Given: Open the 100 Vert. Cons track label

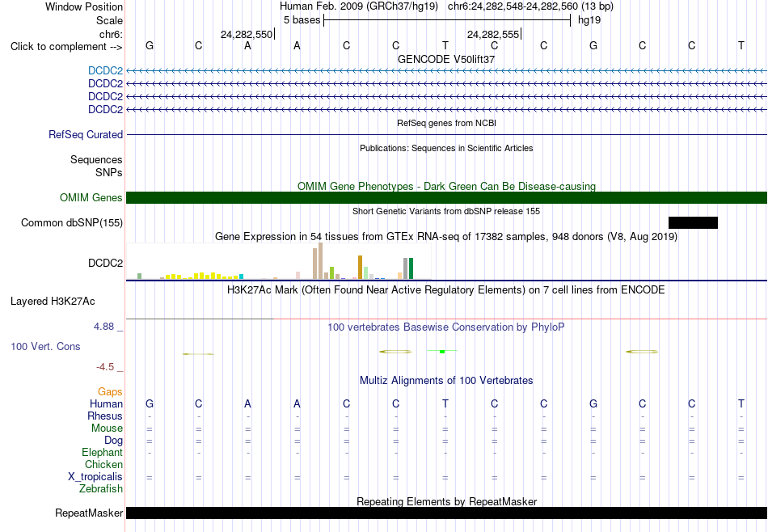Looking at the screenshot, I should pyautogui.click(x=45, y=346).
